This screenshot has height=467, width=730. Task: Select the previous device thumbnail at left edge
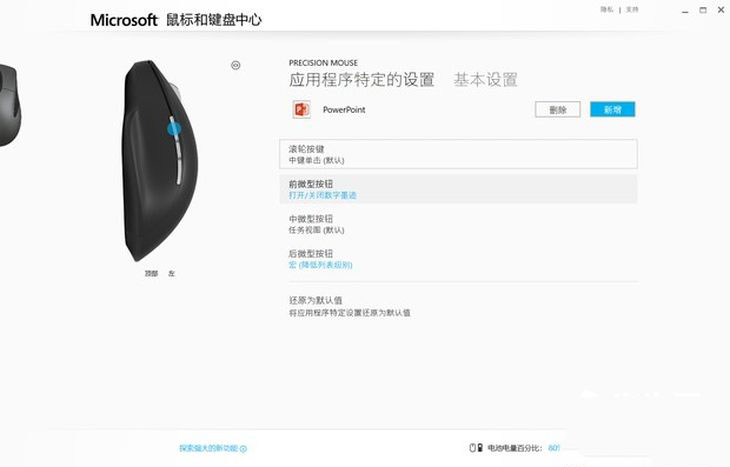9,106
